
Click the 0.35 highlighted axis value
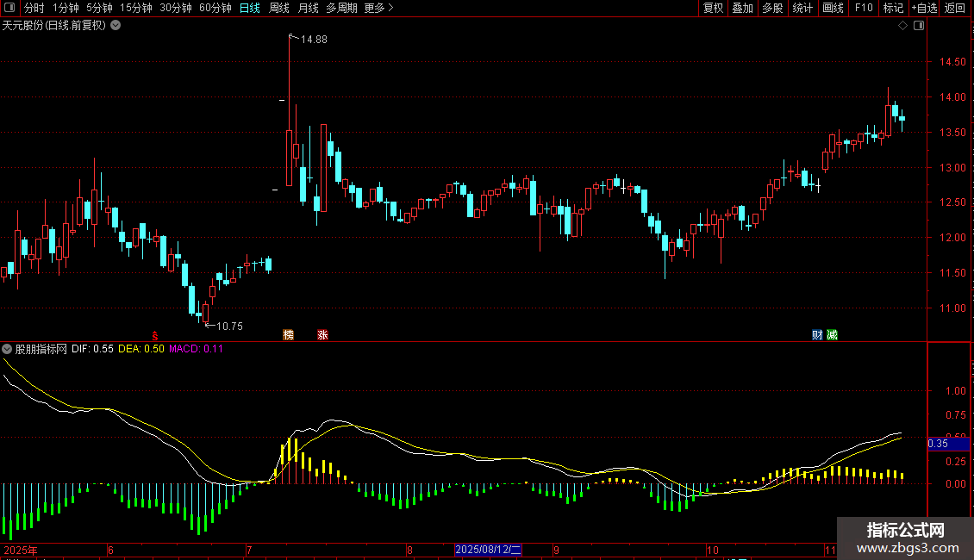948,444
